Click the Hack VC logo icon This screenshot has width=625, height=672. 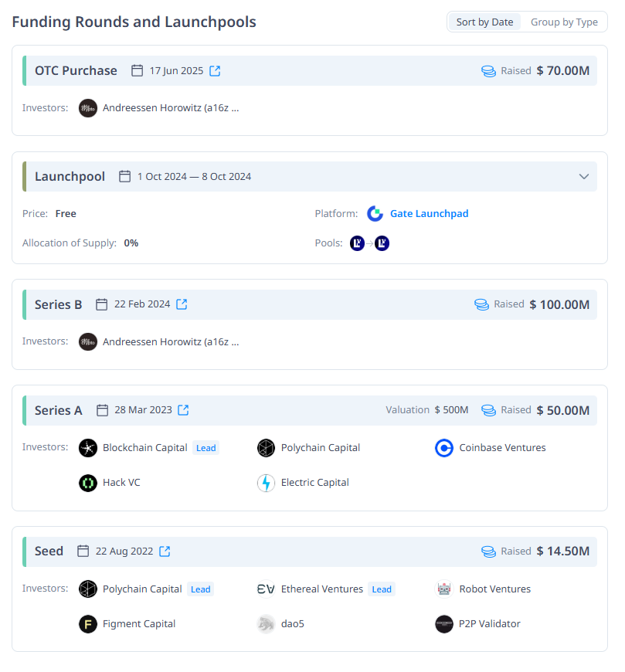(x=88, y=483)
